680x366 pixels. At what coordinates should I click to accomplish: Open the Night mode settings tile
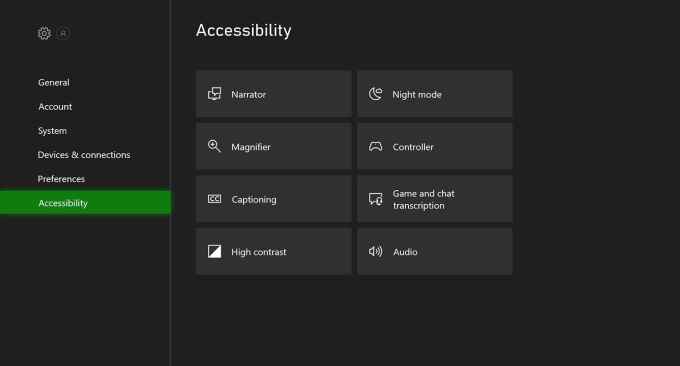tap(435, 94)
